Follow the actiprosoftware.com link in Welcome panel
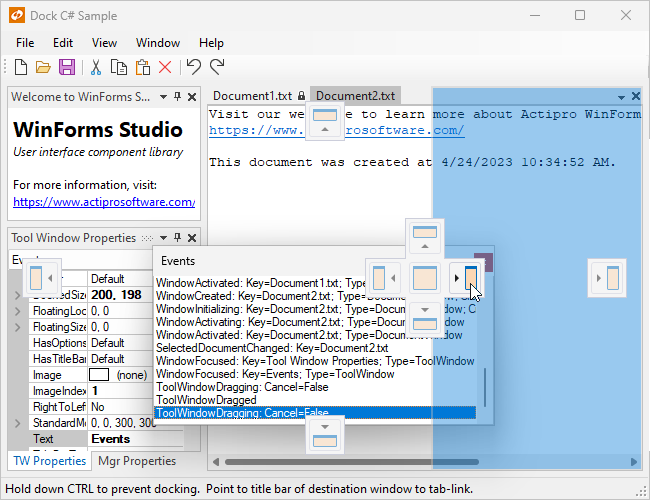Screen dimensions: 650x500 104,202
